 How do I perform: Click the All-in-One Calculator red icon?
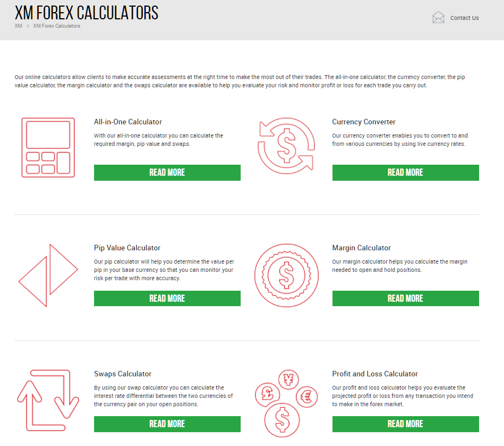[x=48, y=148]
